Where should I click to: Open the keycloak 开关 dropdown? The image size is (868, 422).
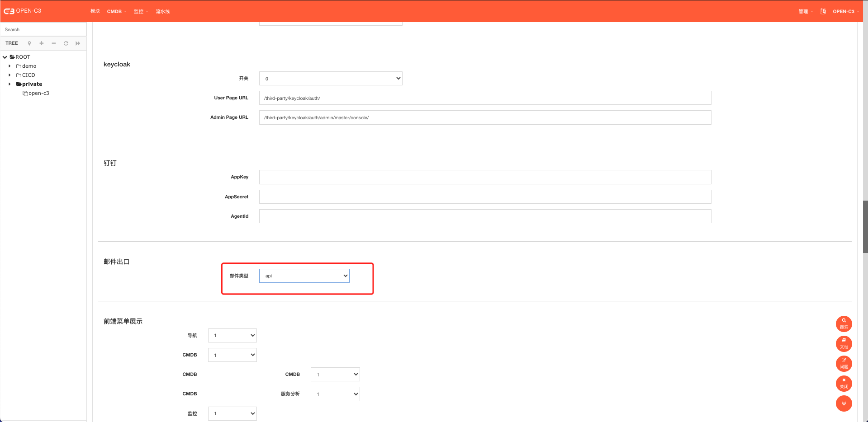click(x=331, y=79)
